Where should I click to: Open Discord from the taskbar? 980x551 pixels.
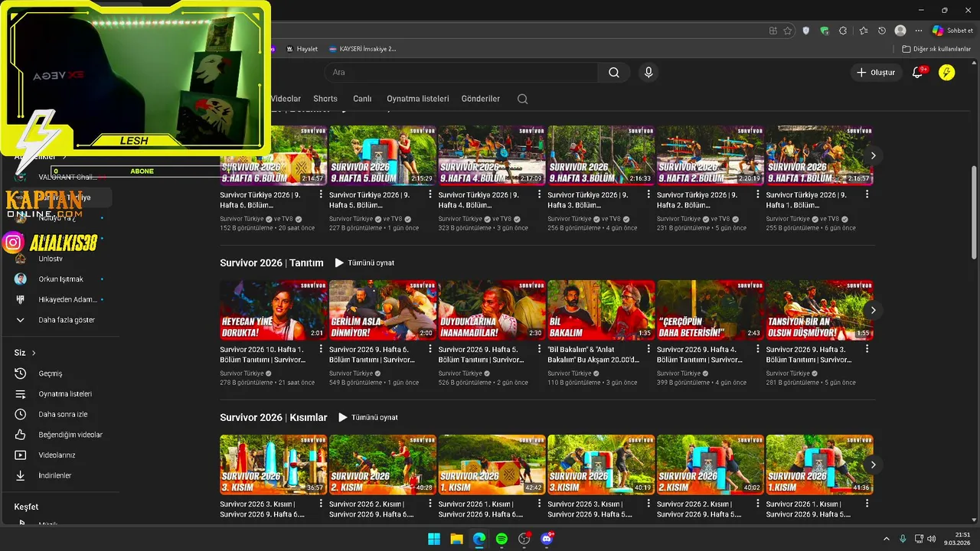pyautogui.click(x=547, y=539)
